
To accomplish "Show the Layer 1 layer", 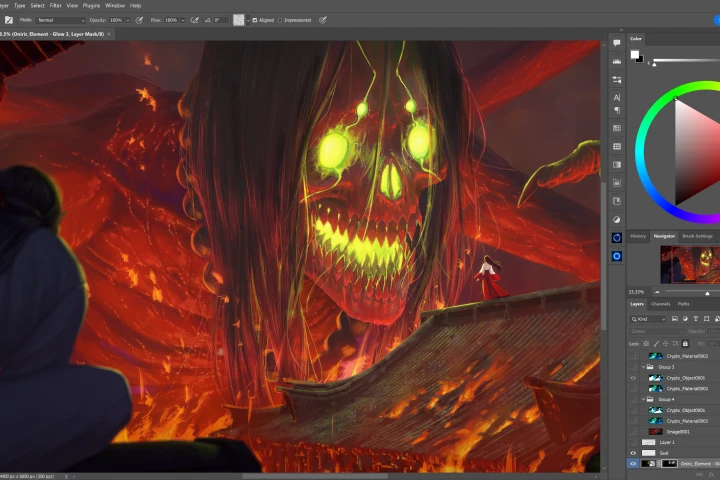I will tap(633, 442).
